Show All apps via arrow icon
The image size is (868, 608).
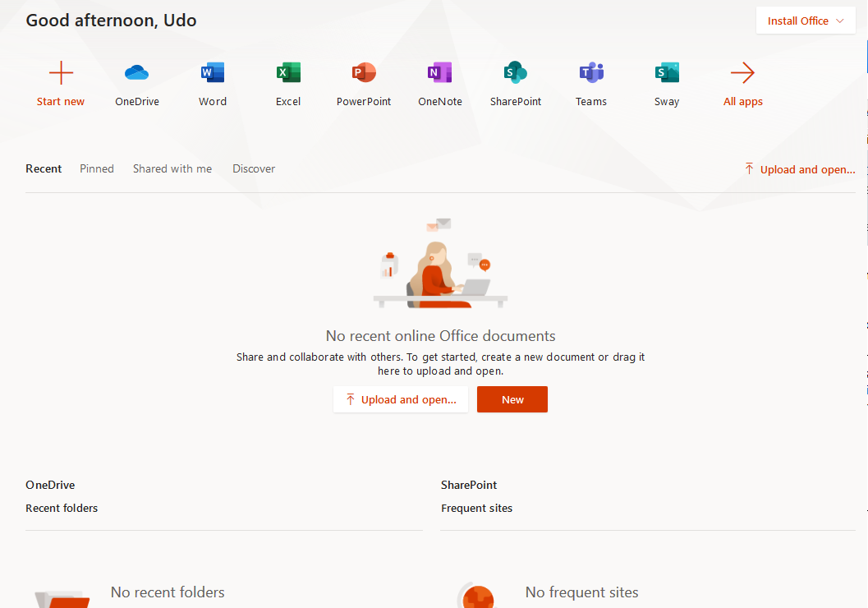coord(742,74)
